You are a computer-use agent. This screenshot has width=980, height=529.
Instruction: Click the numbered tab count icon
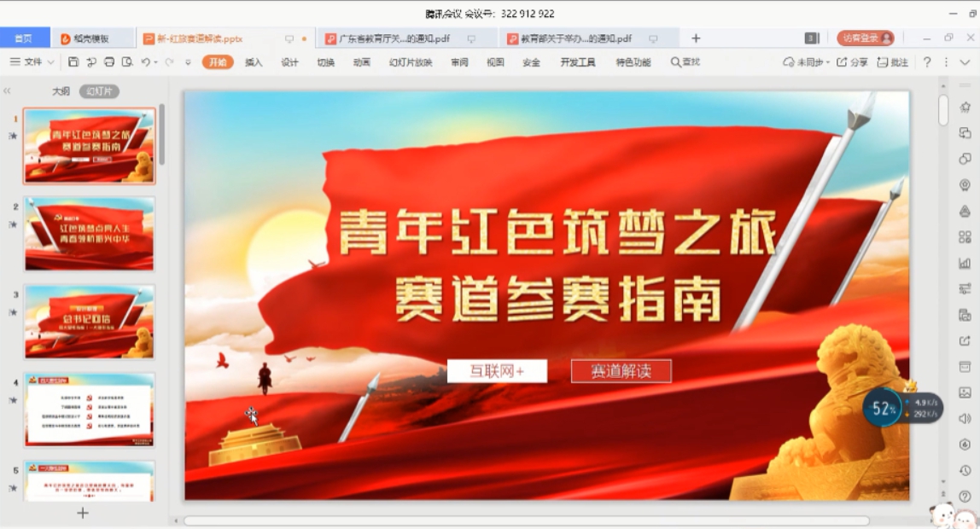811,38
